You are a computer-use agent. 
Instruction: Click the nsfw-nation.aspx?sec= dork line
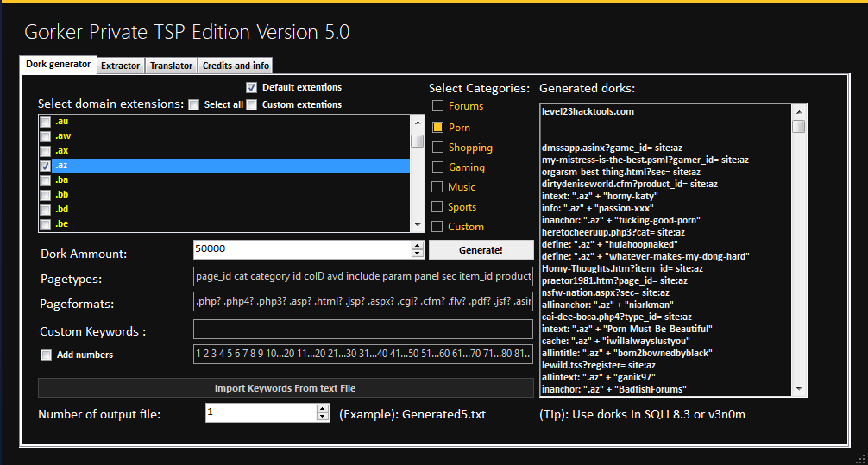606,292
